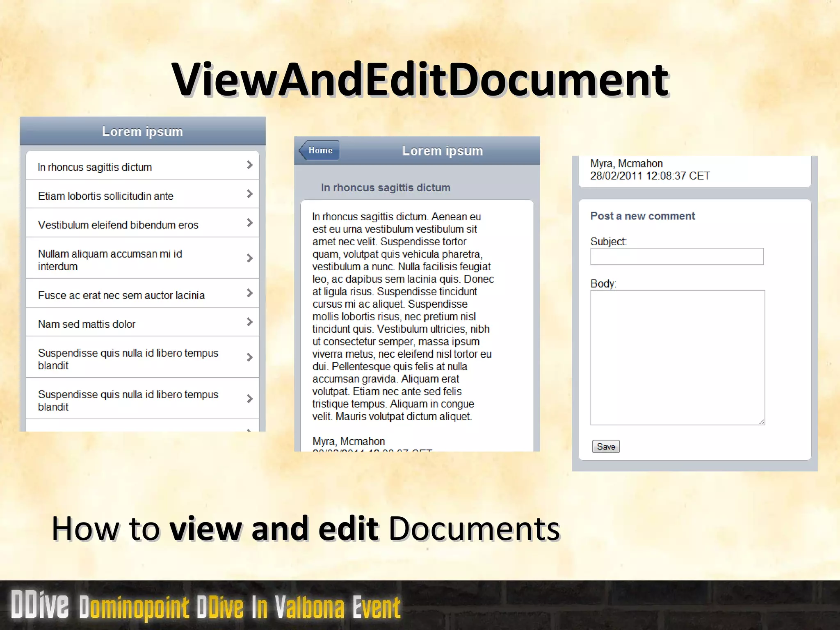The image size is (840, 630).
Task: Click the 'Lorem ipsum' list header
Action: coord(142,131)
